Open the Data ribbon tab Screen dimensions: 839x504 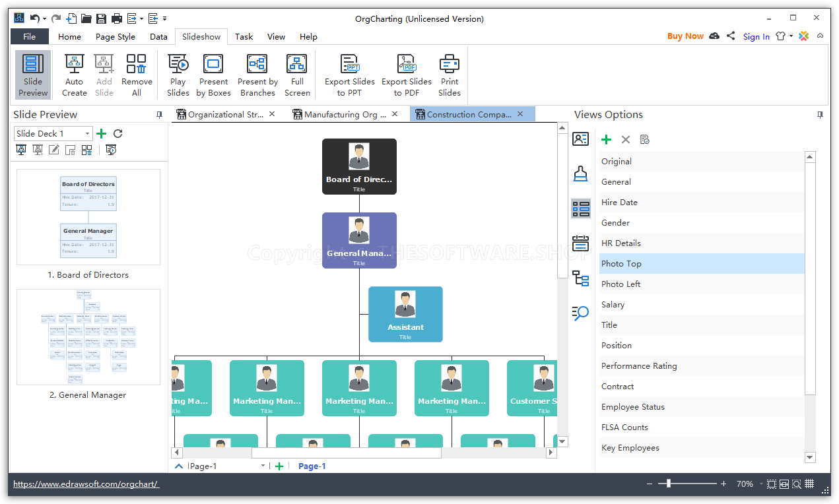point(158,36)
